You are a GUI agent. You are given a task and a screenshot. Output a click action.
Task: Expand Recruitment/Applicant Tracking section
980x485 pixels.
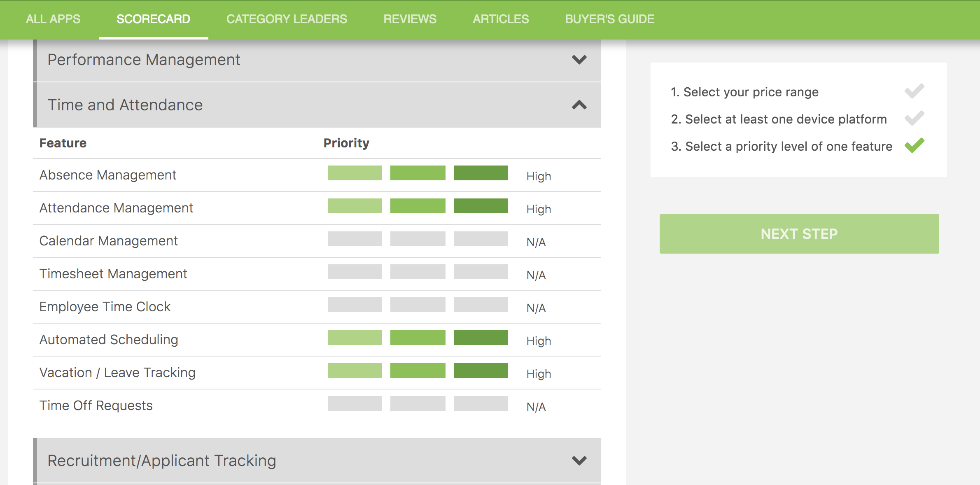click(579, 460)
